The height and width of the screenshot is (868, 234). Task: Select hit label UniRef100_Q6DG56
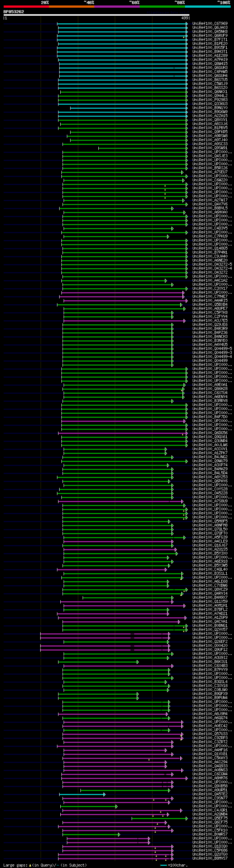coord(210,433)
